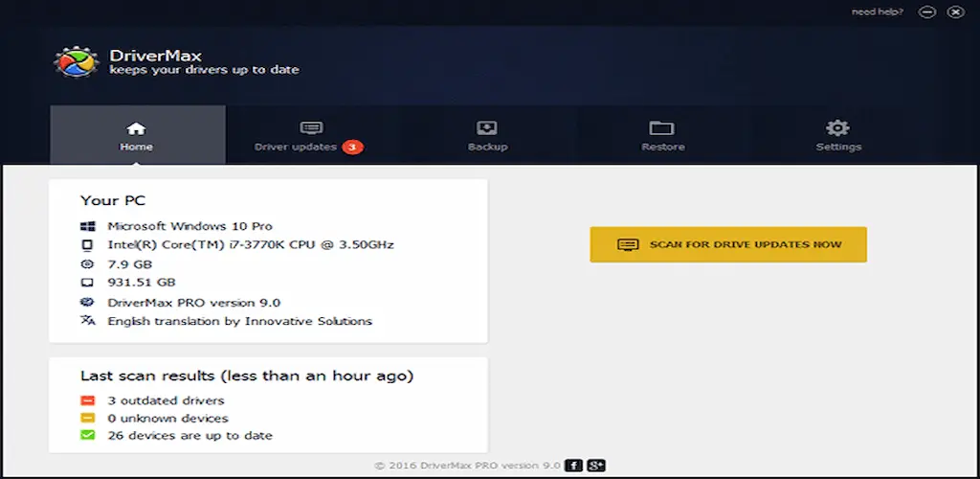The image size is (980, 479).
Task: Open the Settings gear icon
Action: (x=837, y=128)
